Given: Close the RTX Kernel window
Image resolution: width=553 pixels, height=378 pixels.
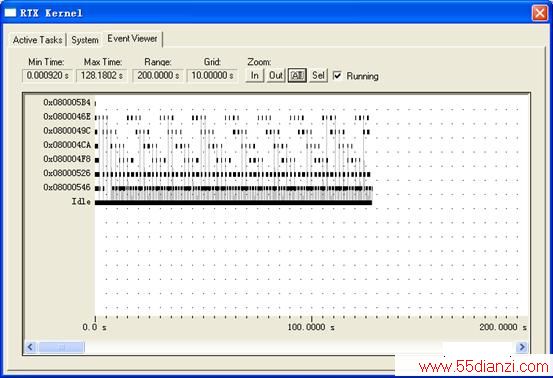Looking at the screenshot, I should tap(540, 13).
